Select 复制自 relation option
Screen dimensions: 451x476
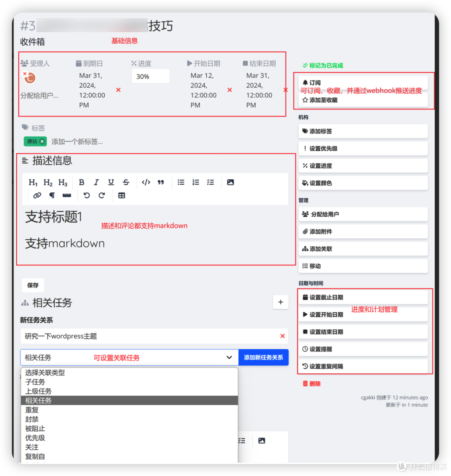pyautogui.click(x=129, y=456)
